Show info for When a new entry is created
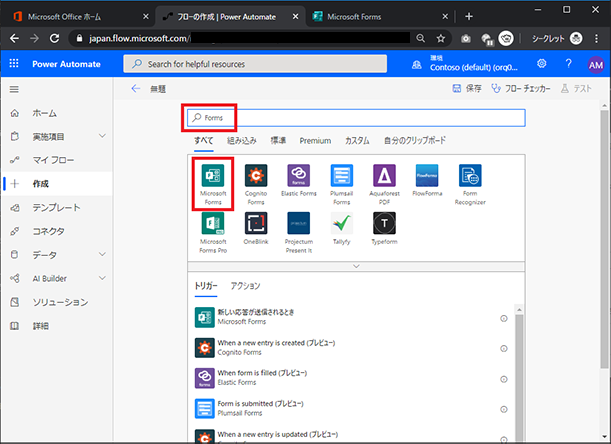 pyautogui.click(x=503, y=348)
